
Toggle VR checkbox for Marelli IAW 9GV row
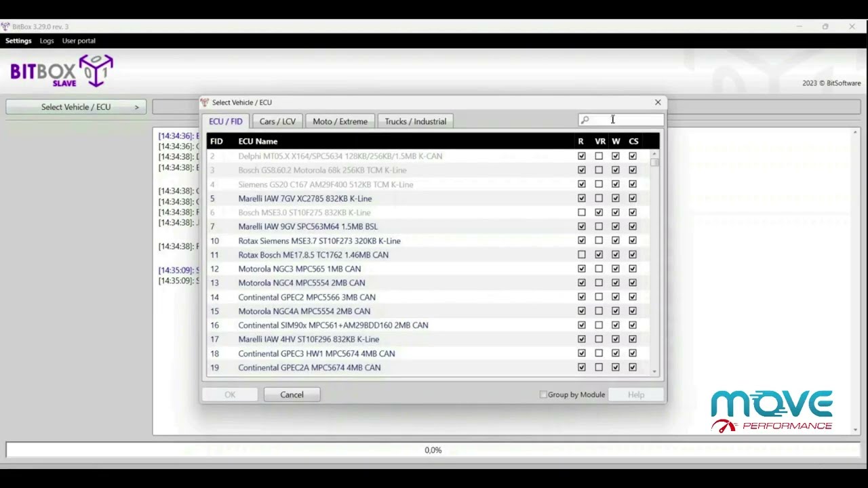tap(599, 226)
